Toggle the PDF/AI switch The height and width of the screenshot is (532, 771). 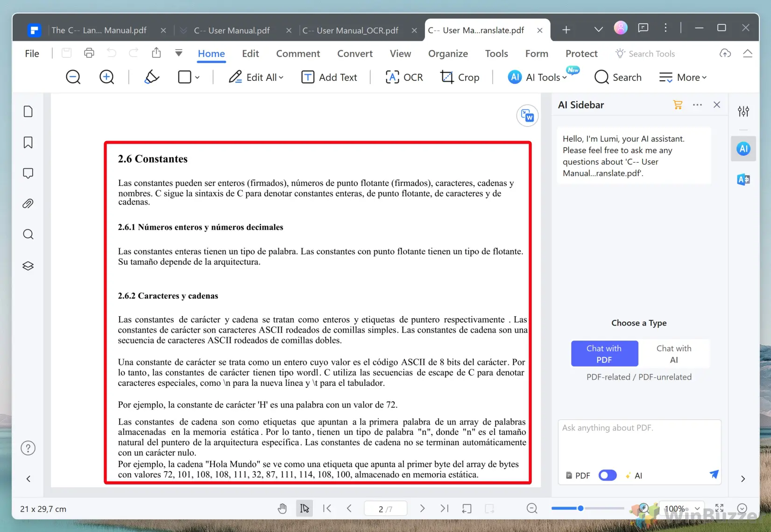(x=607, y=475)
